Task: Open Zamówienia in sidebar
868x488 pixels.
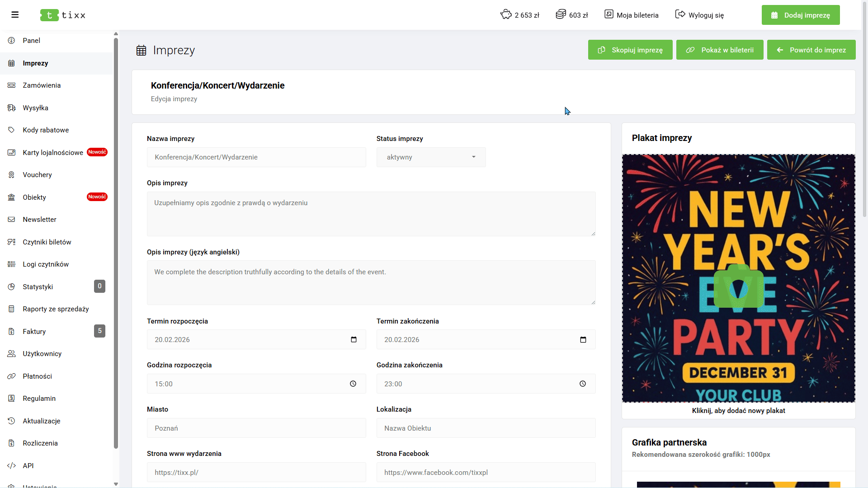Action: tap(42, 85)
